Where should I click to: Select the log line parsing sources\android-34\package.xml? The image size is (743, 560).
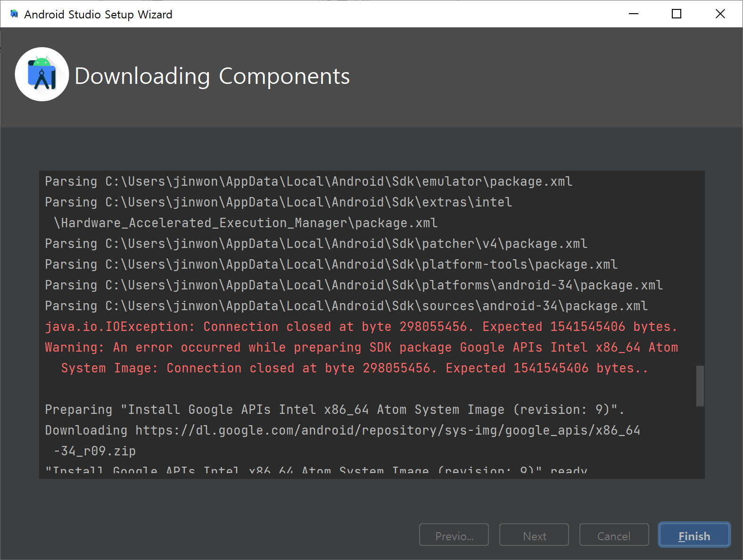[346, 306]
